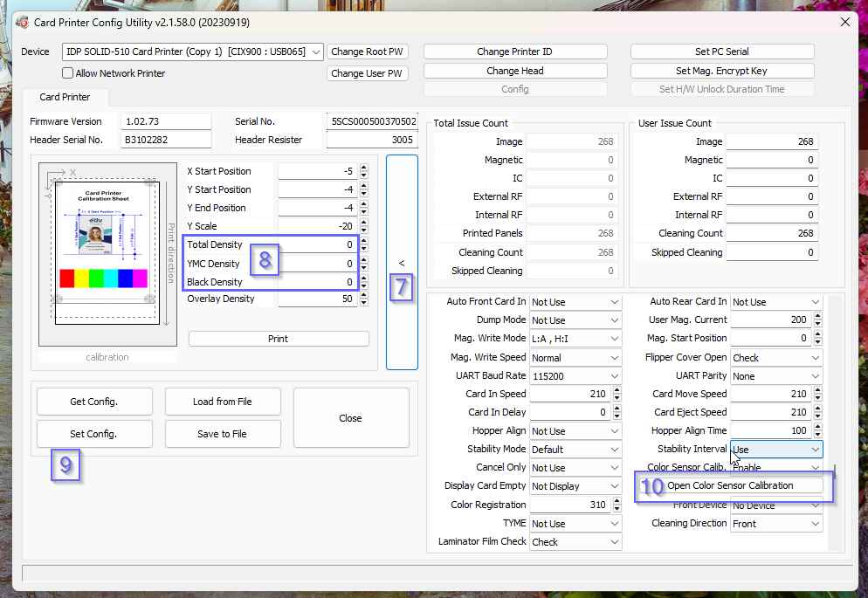This screenshot has width=868, height=598.
Task: Collapse the panel with the < button
Action: pyautogui.click(x=402, y=263)
